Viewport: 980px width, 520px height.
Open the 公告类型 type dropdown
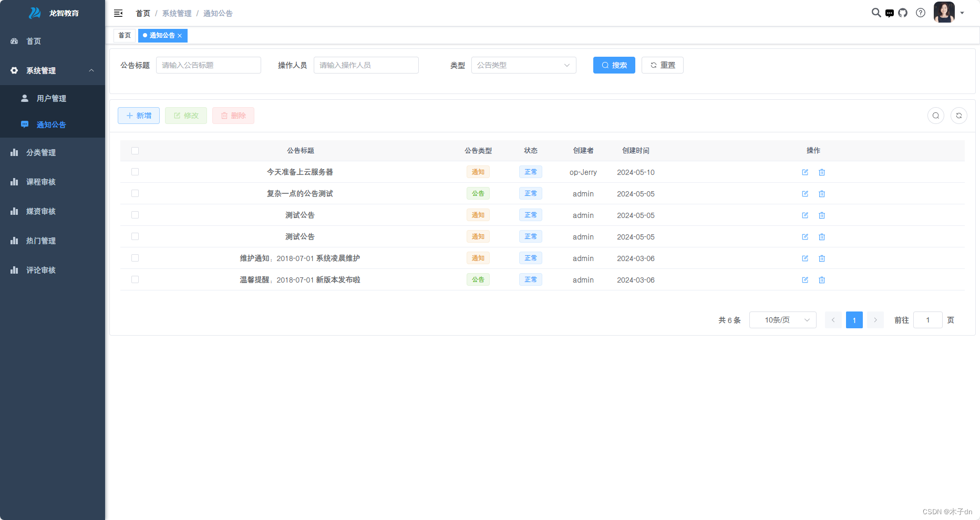tap(523, 65)
